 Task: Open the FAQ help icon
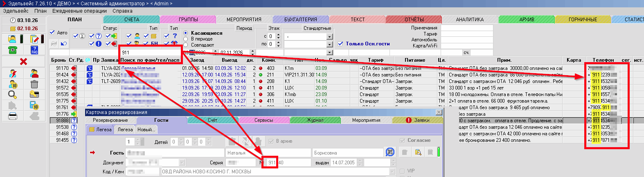34,50
